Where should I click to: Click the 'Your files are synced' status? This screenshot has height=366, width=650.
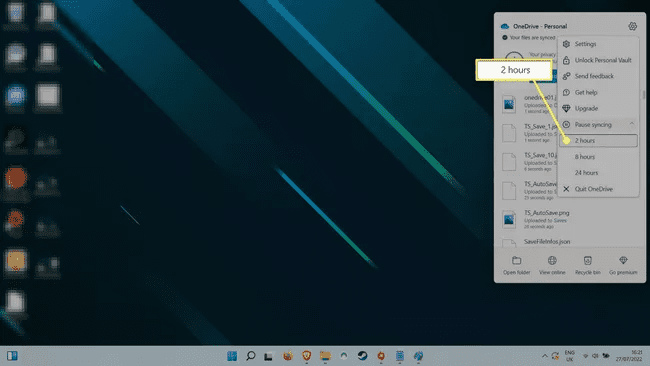(x=528, y=38)
